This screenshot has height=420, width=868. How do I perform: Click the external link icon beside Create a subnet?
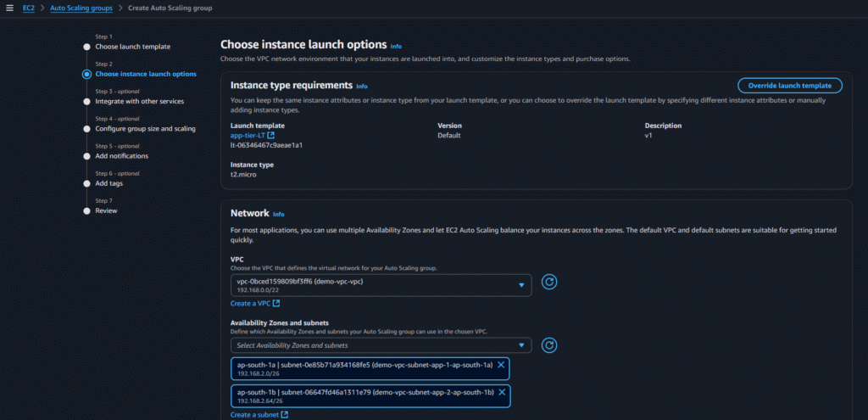pos(285,414)
